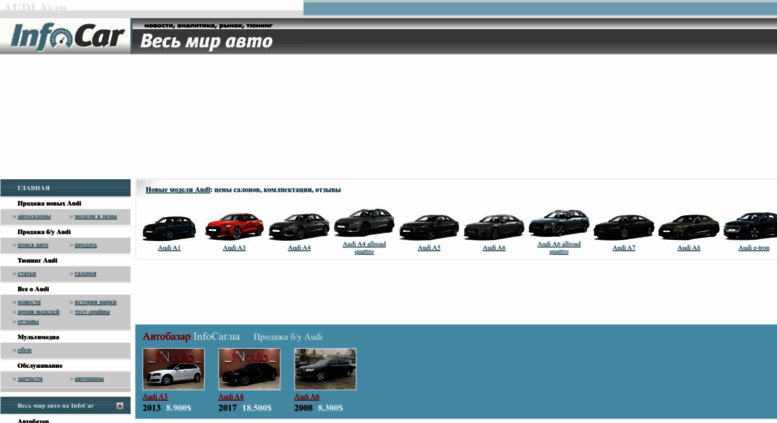Image resolution: width=777 pixels, height=423 pixels.
Task: Open used Audi A4 2017 listing link
Action: (x=231, y=397)
